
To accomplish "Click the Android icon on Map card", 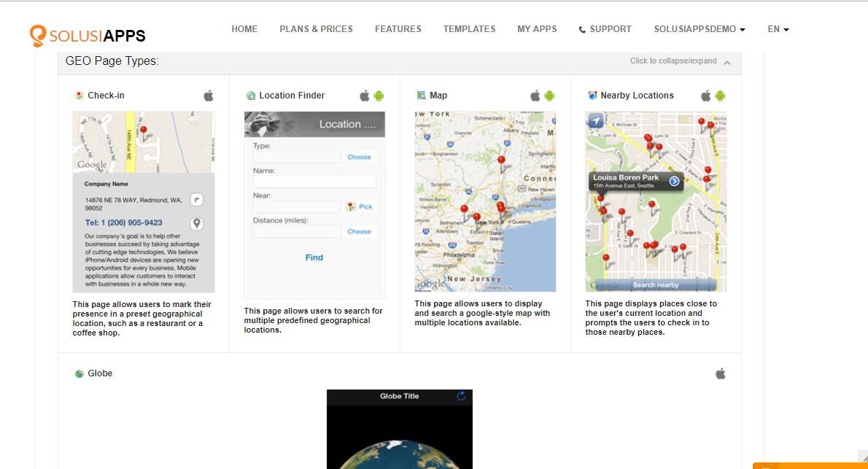I will [549, 96].
